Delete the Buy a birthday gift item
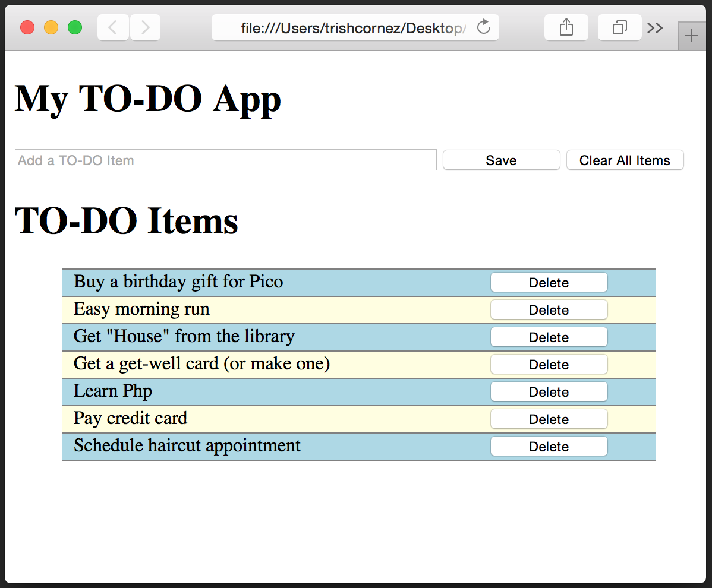This screenshot has width=712, height=588. pyautogui.click(x=549, y=283)
